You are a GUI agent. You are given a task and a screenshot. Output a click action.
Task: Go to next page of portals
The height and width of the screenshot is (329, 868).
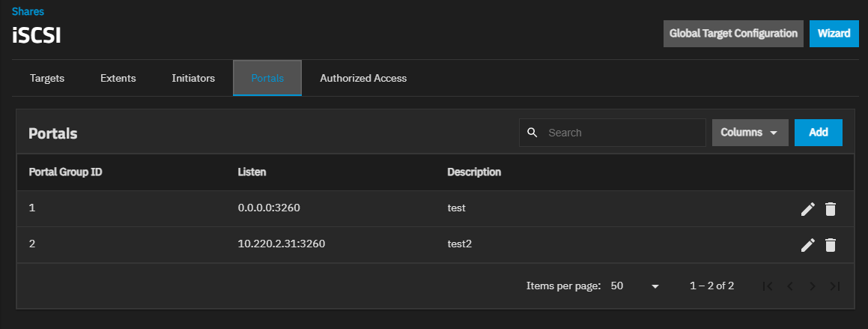813,286
